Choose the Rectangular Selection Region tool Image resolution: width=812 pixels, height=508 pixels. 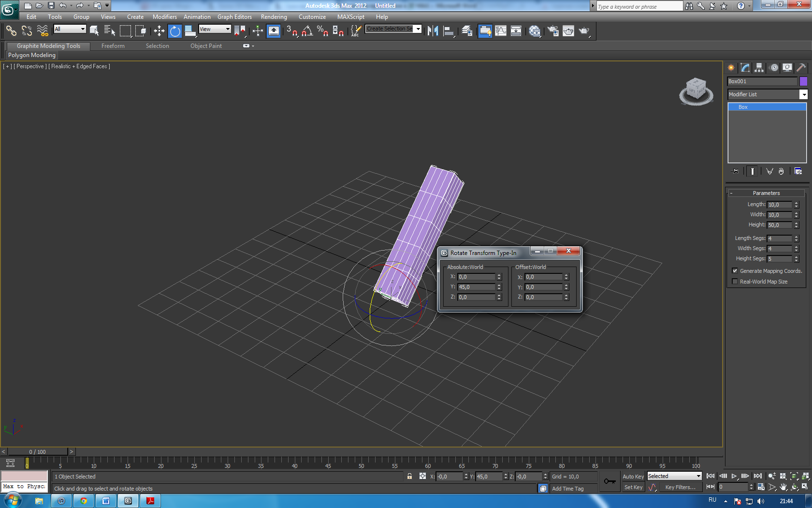125,31
